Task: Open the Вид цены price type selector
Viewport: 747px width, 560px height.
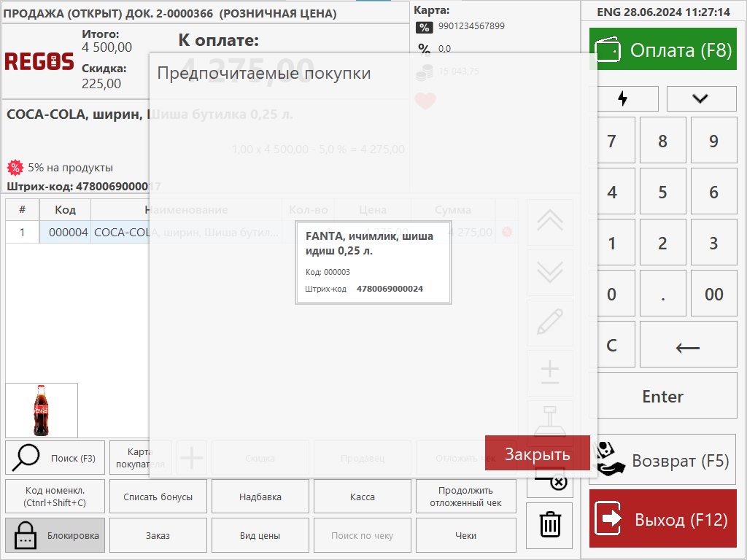Action: click(x=260, y=535)
